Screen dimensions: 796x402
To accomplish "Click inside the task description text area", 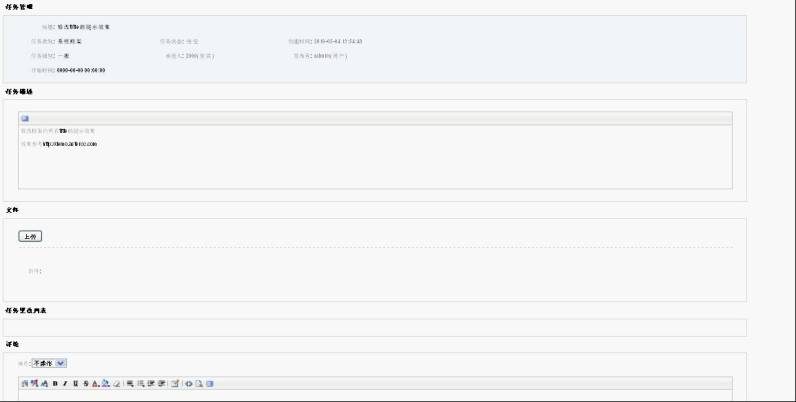I will point(375,165).
